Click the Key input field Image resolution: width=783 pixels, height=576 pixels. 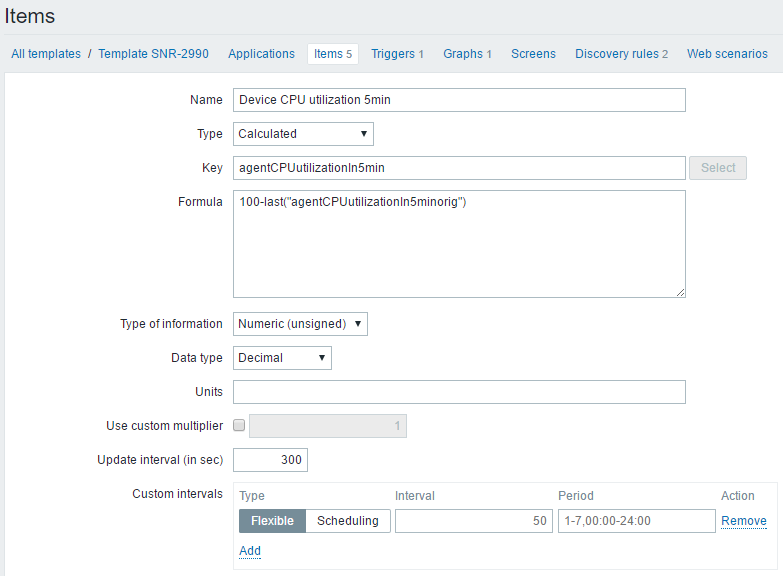[x=459, y=168]
